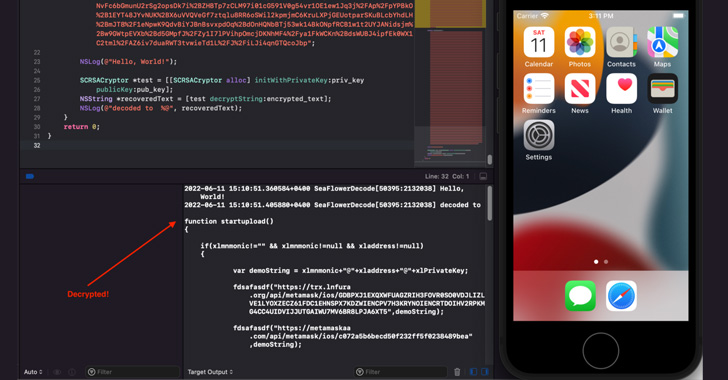
Task: Launch the Health app
Action: pos(621,89)
